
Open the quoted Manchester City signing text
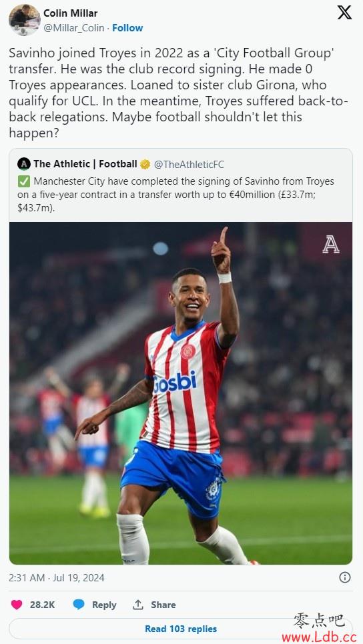[x=176, y=194]
